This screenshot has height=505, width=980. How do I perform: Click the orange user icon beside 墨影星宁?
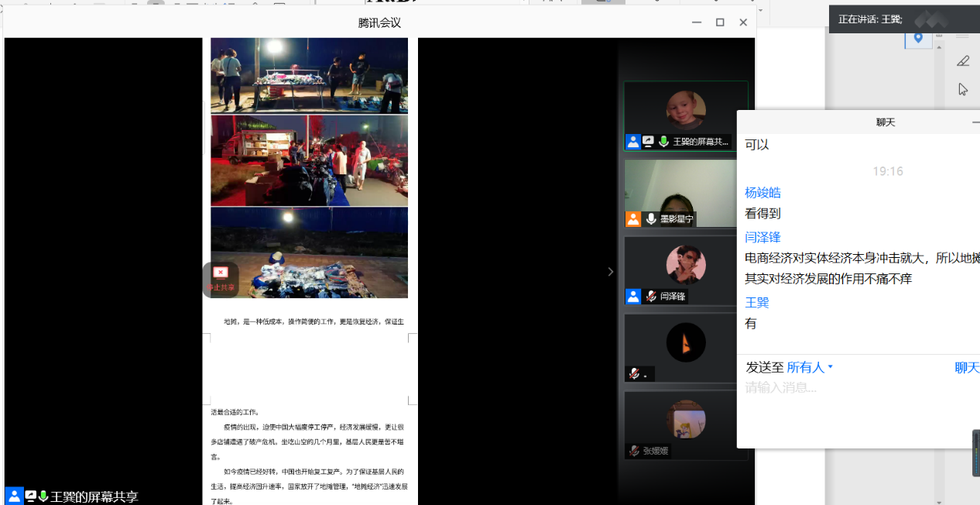tap(633, 219)
